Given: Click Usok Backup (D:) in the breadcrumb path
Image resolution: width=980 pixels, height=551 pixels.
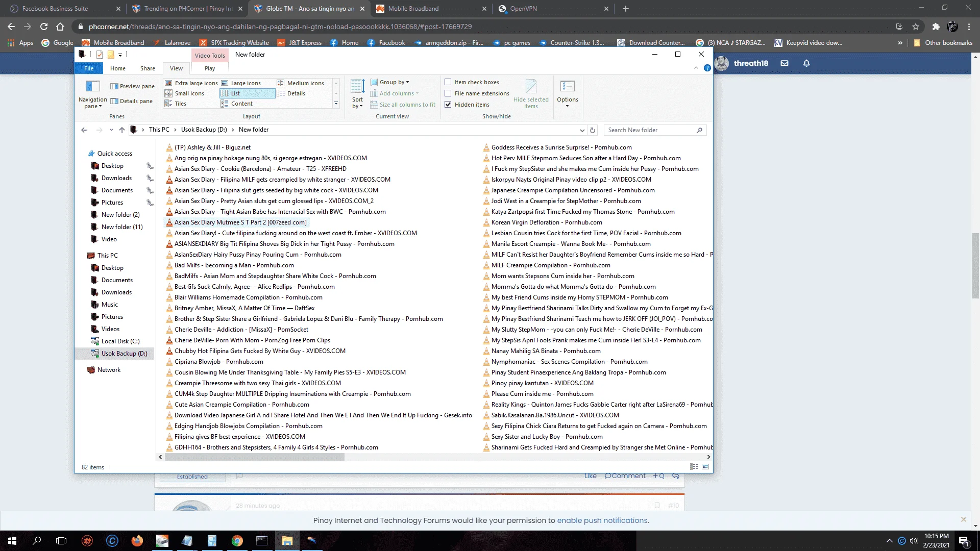Looking at the screenshot, I should click(204, 130).
